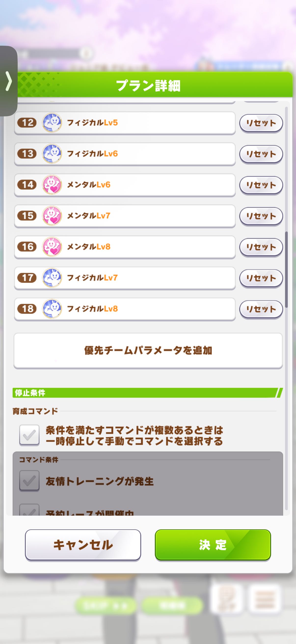This screenshot has width=296, height=644.
Task: Toggle the 友情トレーニングが発生 checkbox
Action: click(29, 480)
